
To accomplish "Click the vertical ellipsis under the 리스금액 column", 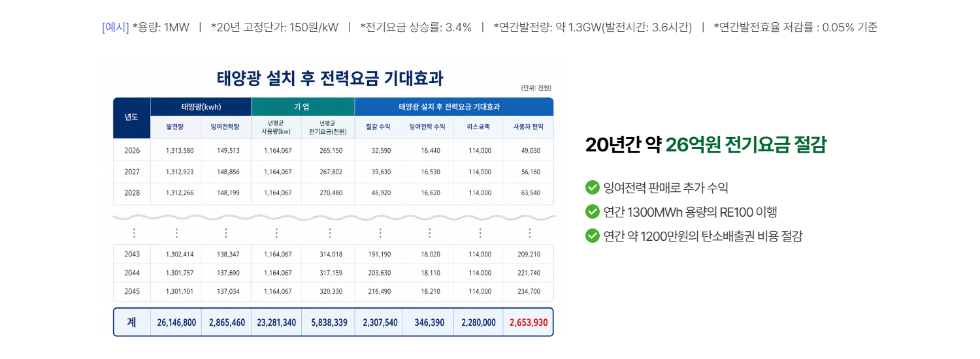I will [x=480, y=233].
